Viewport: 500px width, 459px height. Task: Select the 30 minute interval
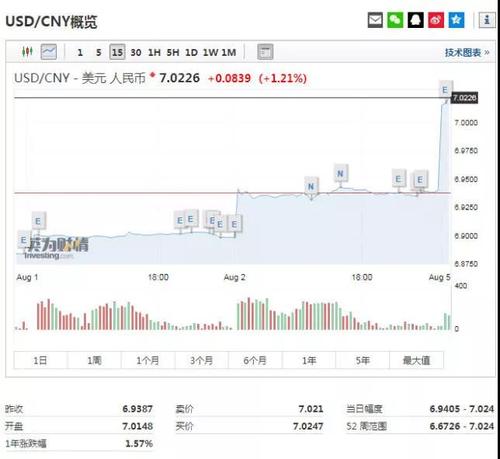[x=136, y=52]
